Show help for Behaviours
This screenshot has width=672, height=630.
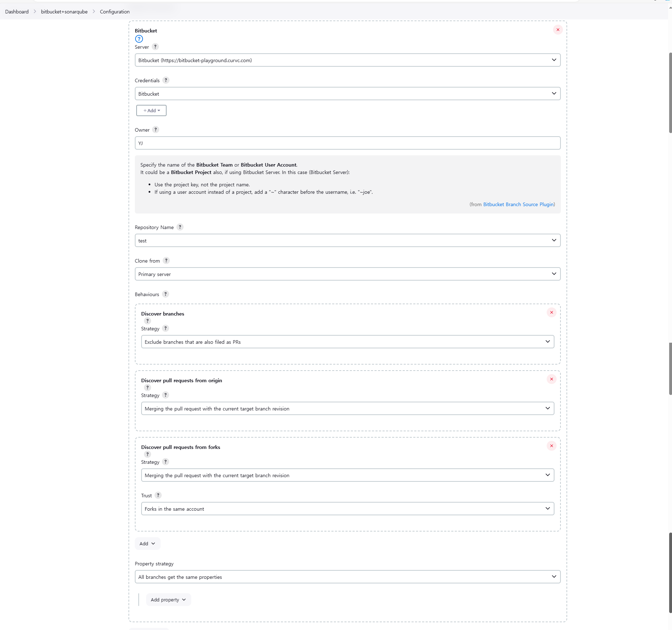[x=166, y=294]
